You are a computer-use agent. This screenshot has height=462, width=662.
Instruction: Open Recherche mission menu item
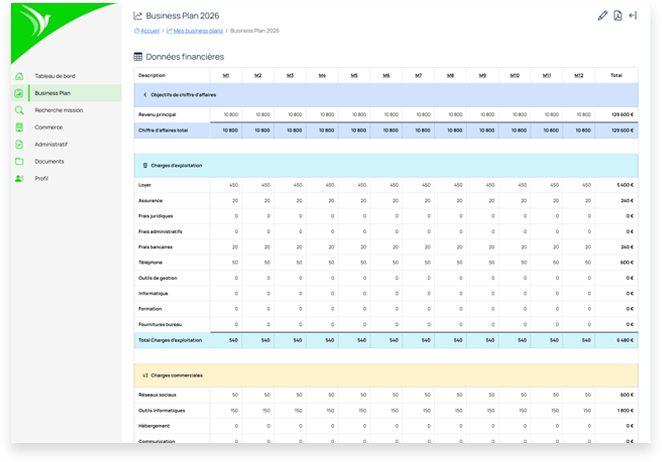pos(59,110)
